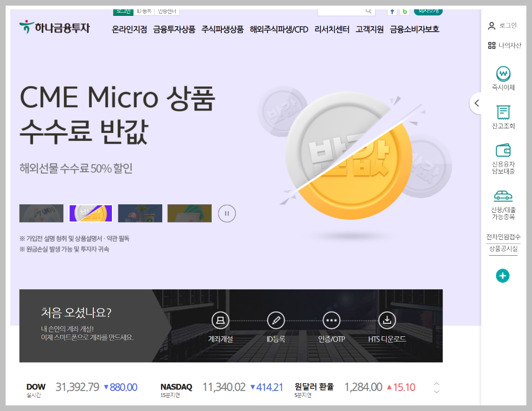Image resolution: width=532 pixels, height=411 pixels.
Task: Click the 가입전 설명 청취 notice text
Action: tap(74, 238)
